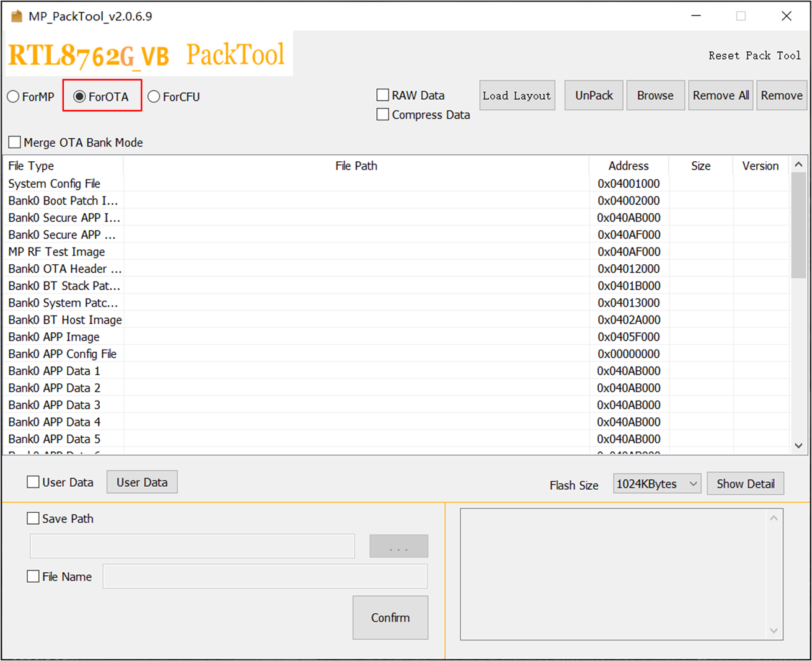
Task: Select the ForMP radio button
Action: tap(13, 97)
